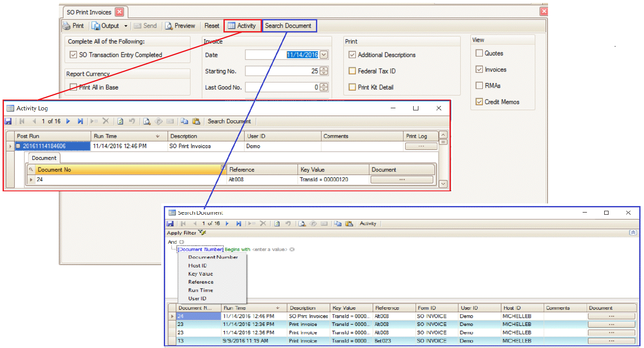Select Host ID in the filter field list
Screen dimensions: 644x348
coord(198,266)
